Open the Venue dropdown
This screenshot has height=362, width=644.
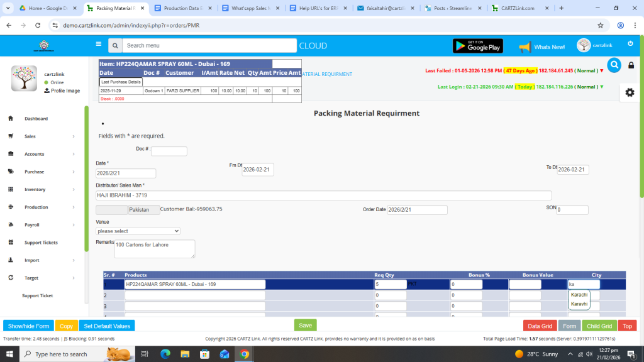click(138, 231)
